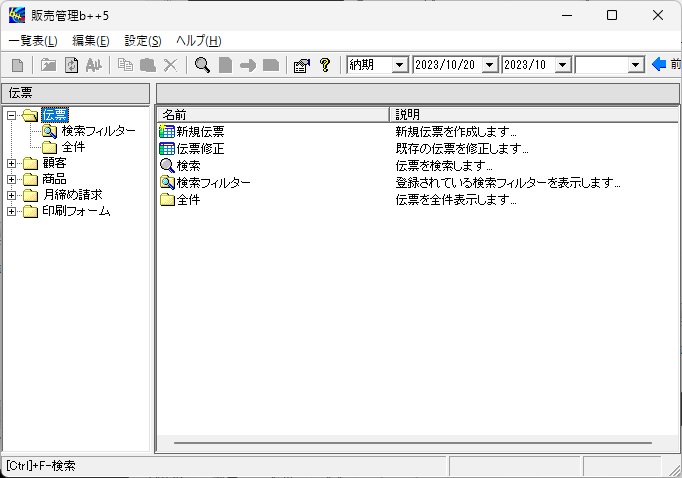Click the 全件 folder icon in the tree
Image resolution: width=682 pixels, height=478 pixels.
(x=50, y=147)
